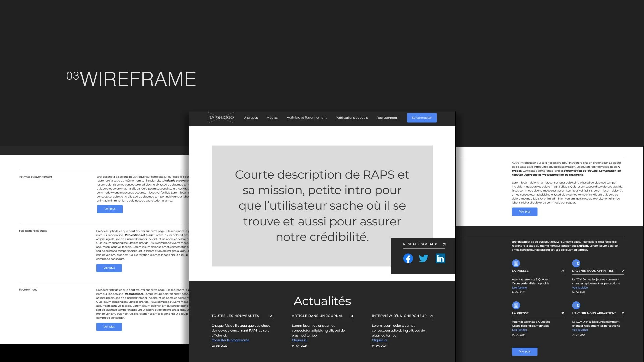Viewport: 644px width, 362px height.
Task: Select the Twitter bird icon
Action: tap(424, 258)
